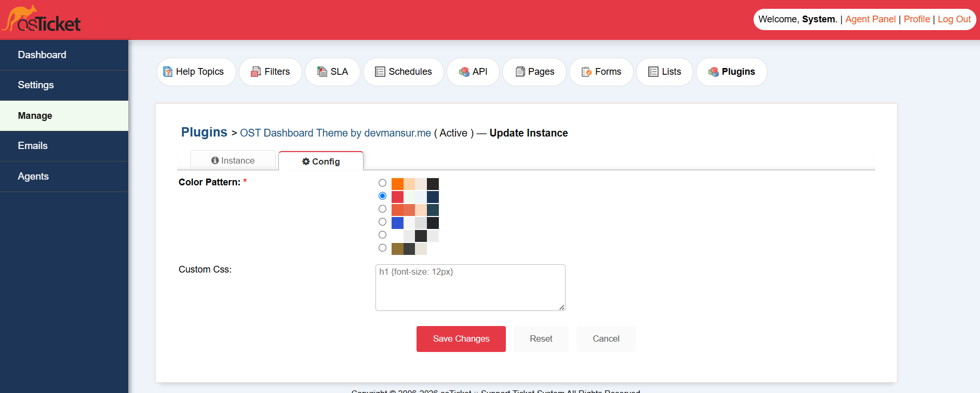The image size is (980, 393).
Task: Go to Lists section
Action: (665, 72)
